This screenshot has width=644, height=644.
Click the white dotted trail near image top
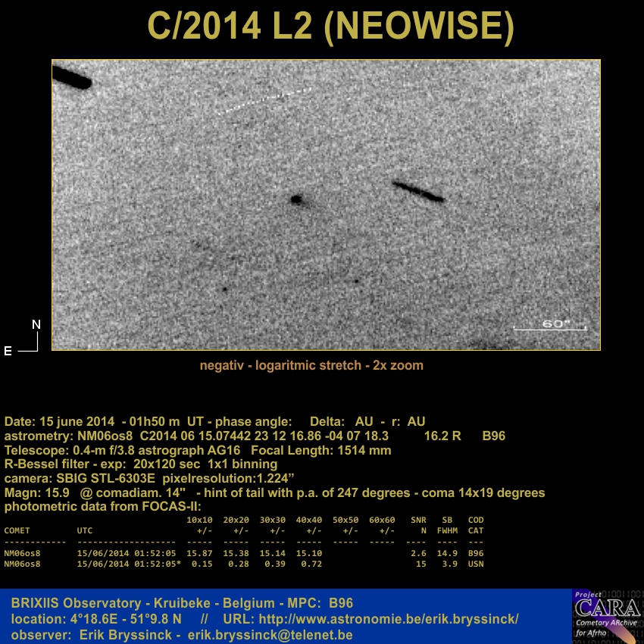click(x=264, y=101)
